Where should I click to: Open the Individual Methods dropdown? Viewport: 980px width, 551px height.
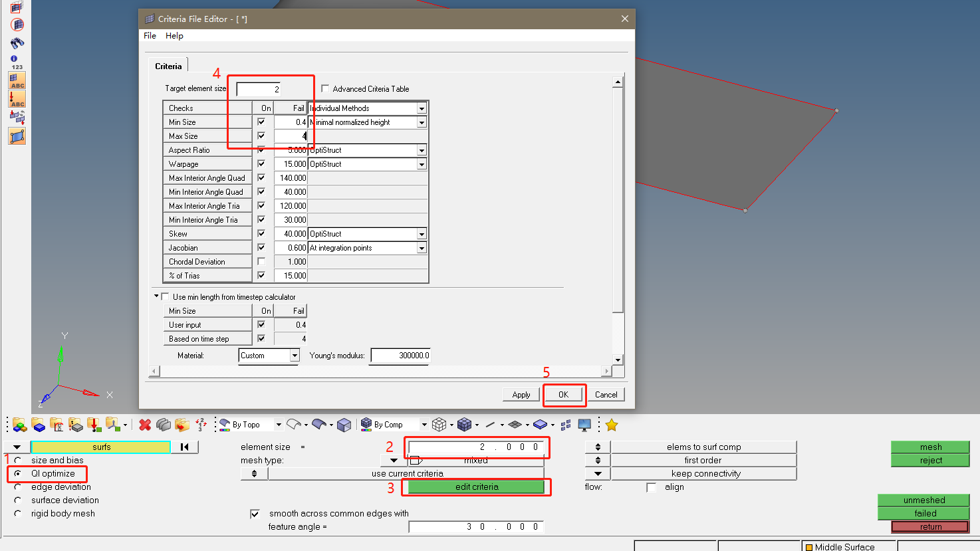(x=422, y=108)
